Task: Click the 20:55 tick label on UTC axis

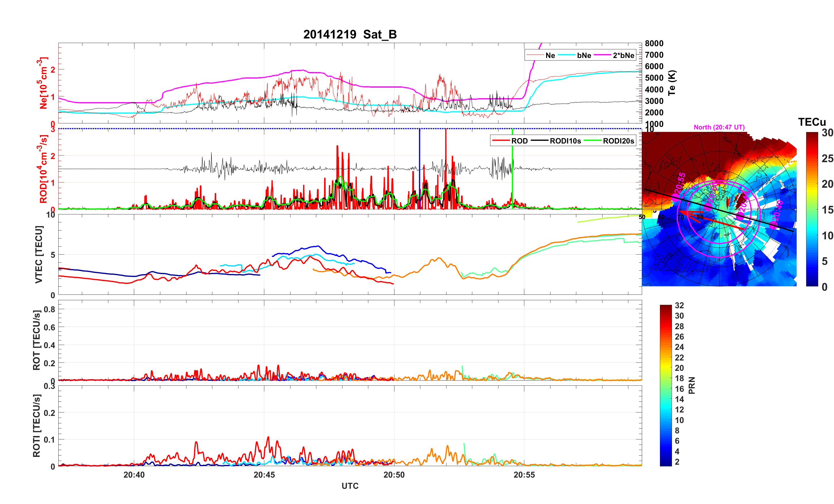Action: tap(524, 474)
